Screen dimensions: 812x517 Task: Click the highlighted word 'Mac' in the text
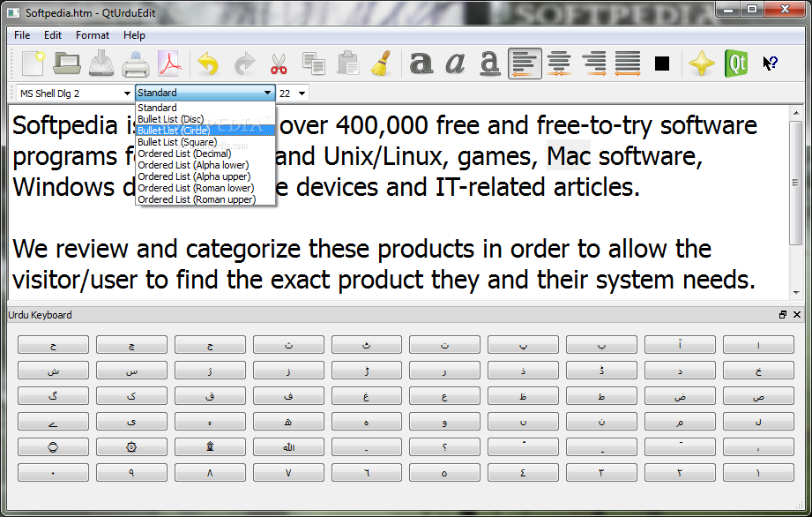point(569,156)
